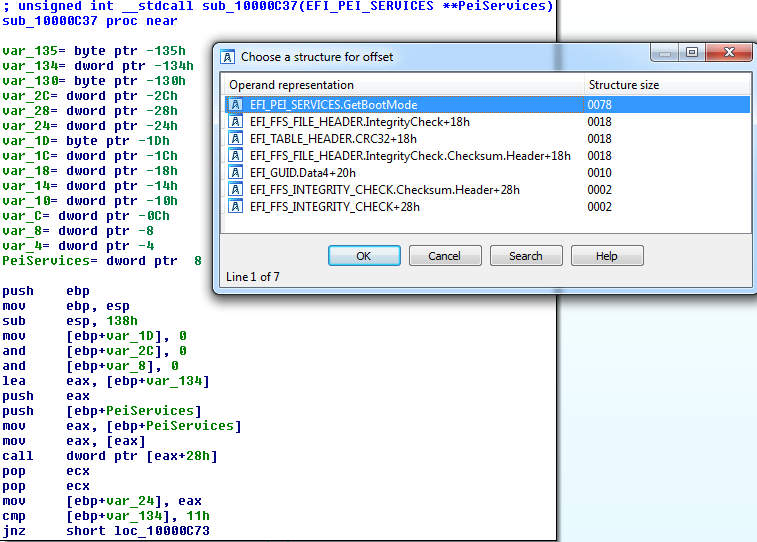Click mov [ebp+var_24], eax instruction
Image resolution: width=757 pixels, height=542 pixels.
[102, 501]
